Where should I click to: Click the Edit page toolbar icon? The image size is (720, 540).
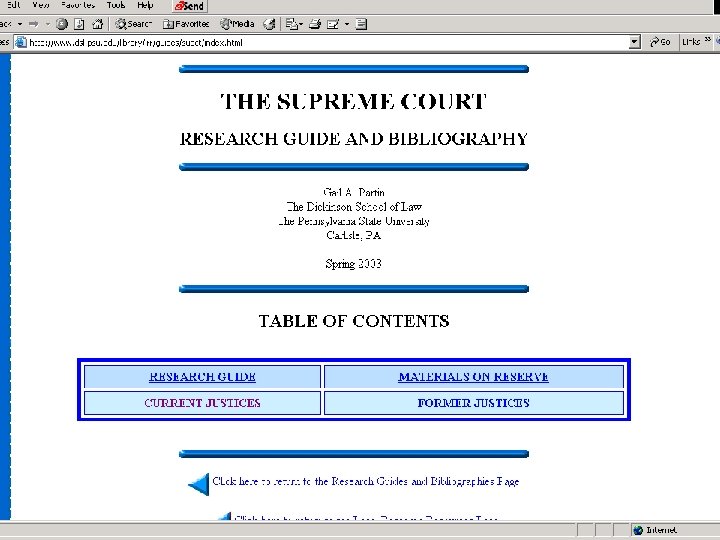tap(333, 24)
